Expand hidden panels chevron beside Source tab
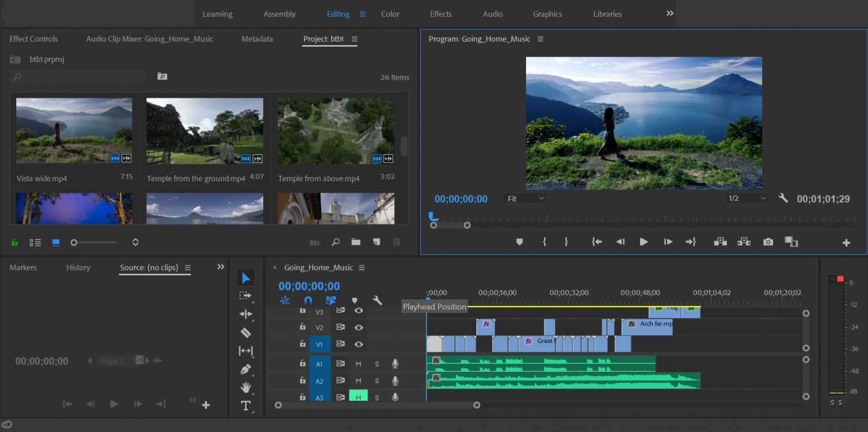The image size is (868, 432). [220, 267]
